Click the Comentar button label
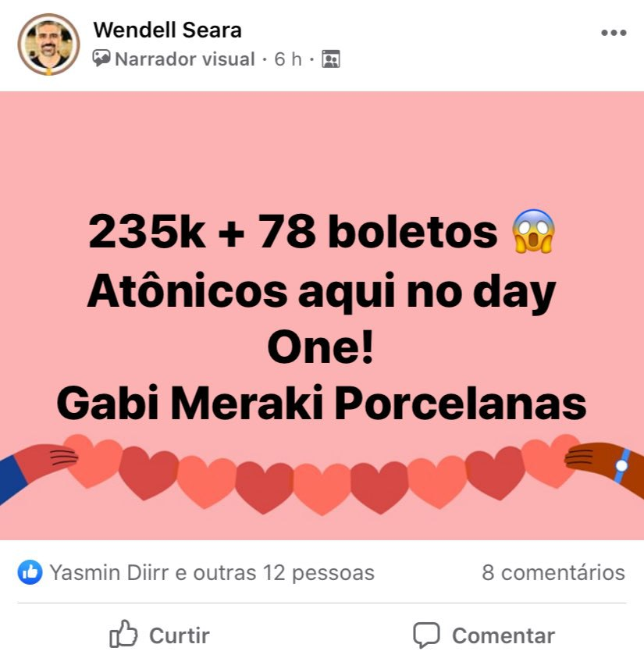644x662 pixels. coord(503,635)
